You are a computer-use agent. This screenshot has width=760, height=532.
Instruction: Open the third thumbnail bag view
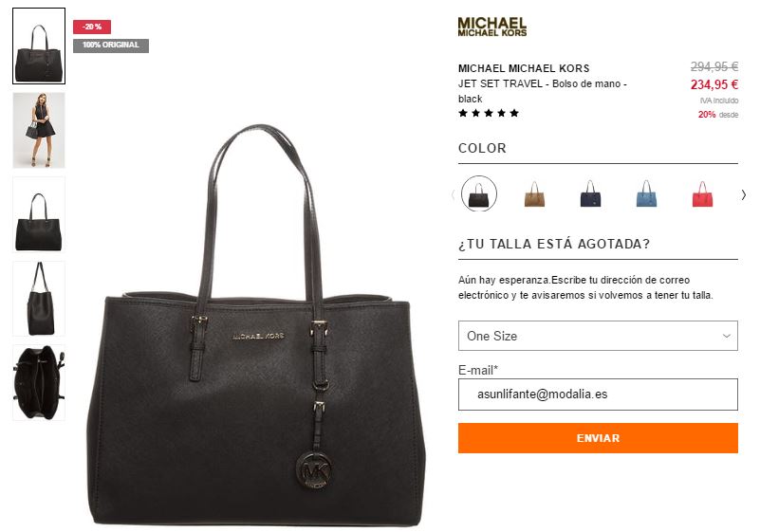coord(39,214)
